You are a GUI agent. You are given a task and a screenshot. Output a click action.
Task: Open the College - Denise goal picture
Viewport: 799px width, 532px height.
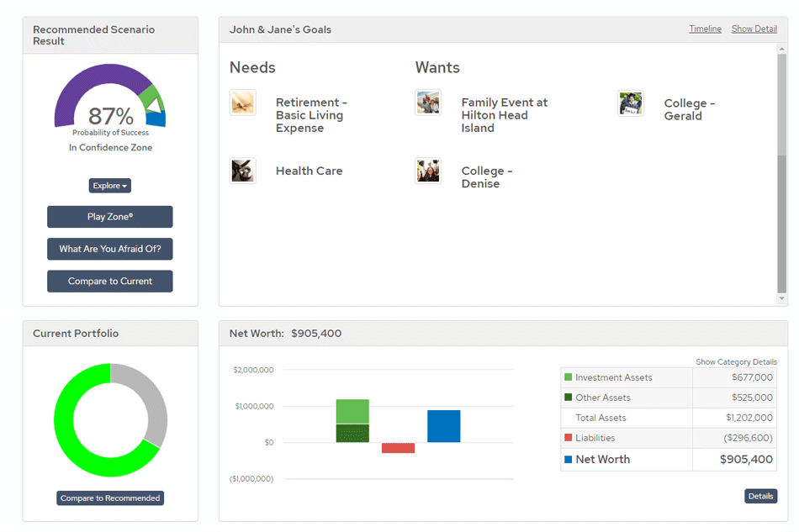428,171
